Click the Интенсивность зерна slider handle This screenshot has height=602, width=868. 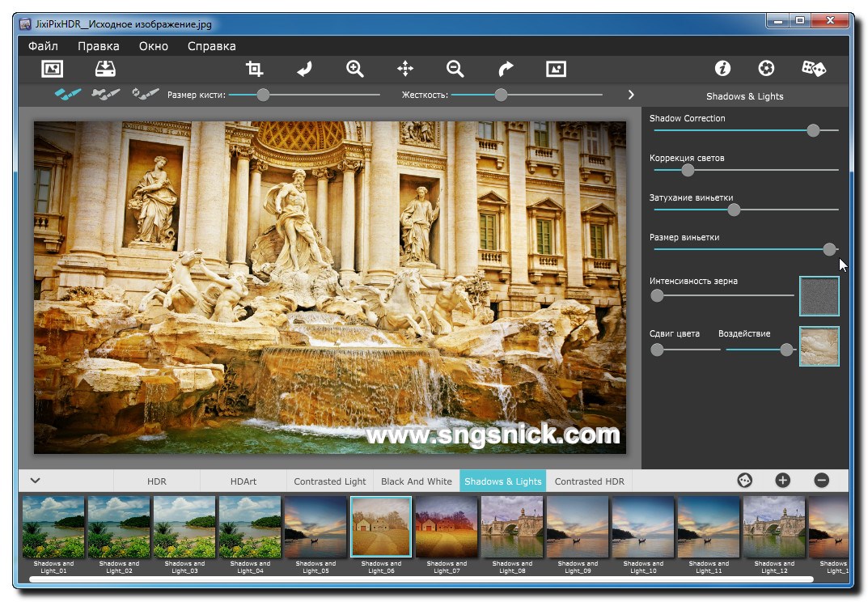pos(657,295)
